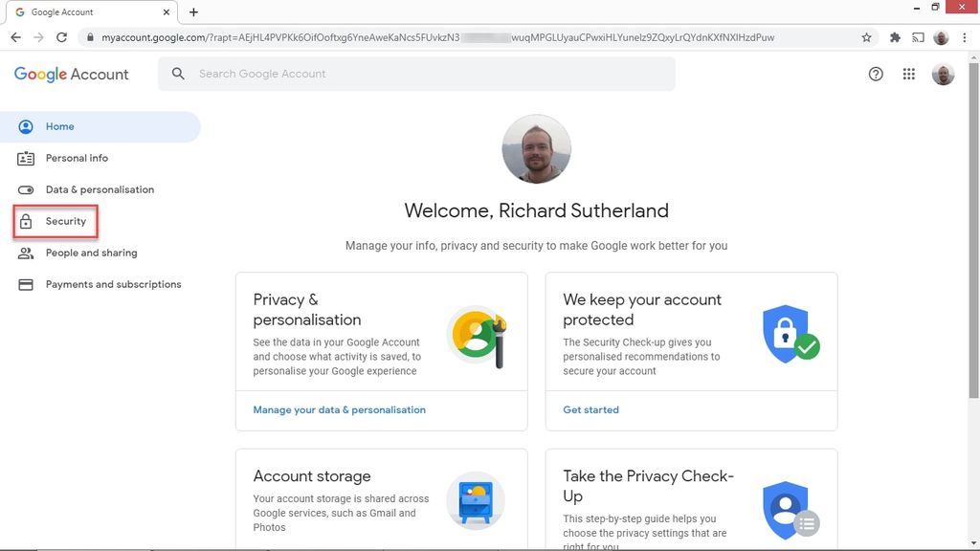Open Manage your data & personalisation
980x551 pixels.
(x=339, y=409)
